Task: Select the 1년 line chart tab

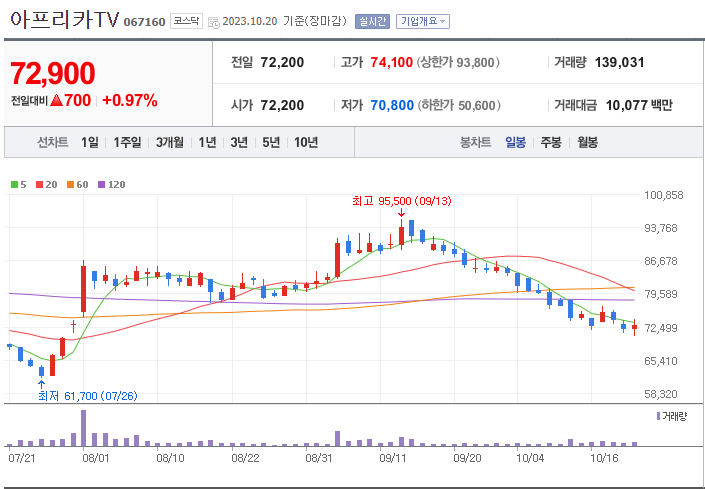Action: tap(207, 142)
